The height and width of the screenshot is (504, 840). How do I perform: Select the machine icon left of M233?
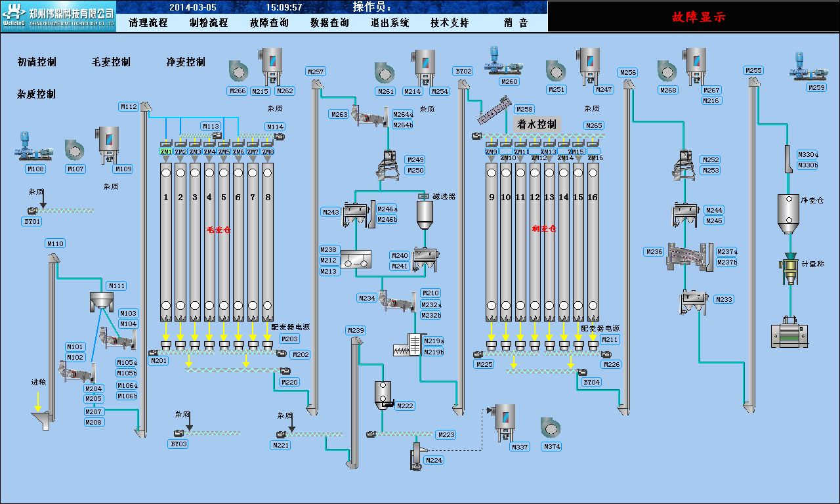click(x=693, y=301)
